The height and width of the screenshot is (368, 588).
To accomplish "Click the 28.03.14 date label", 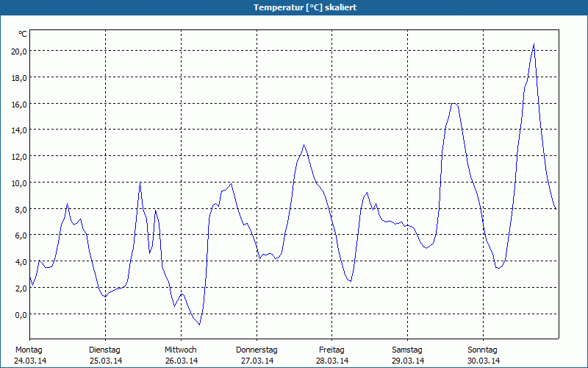I will pos(332,361).
